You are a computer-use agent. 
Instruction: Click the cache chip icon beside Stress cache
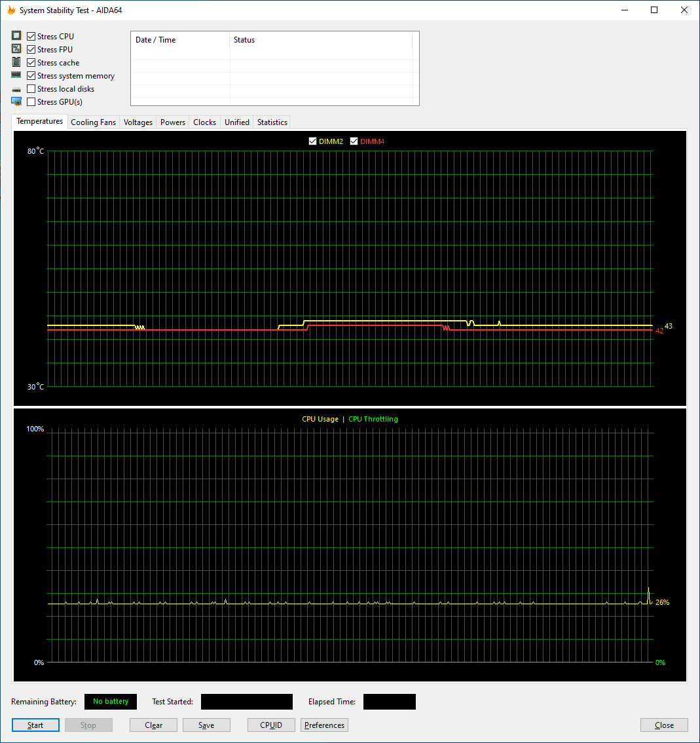pyautogui.click(x=16, y=62)
